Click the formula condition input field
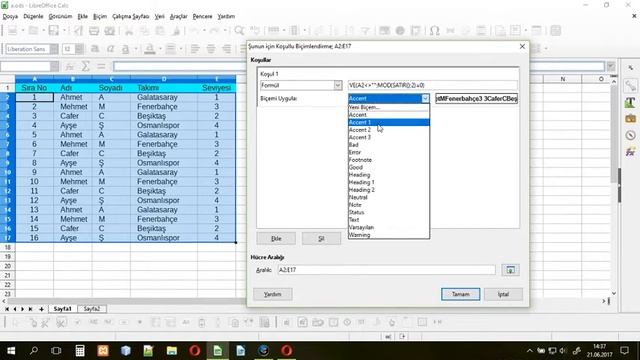Viewport: 640px width, 360px height. [x=433, y=85]
